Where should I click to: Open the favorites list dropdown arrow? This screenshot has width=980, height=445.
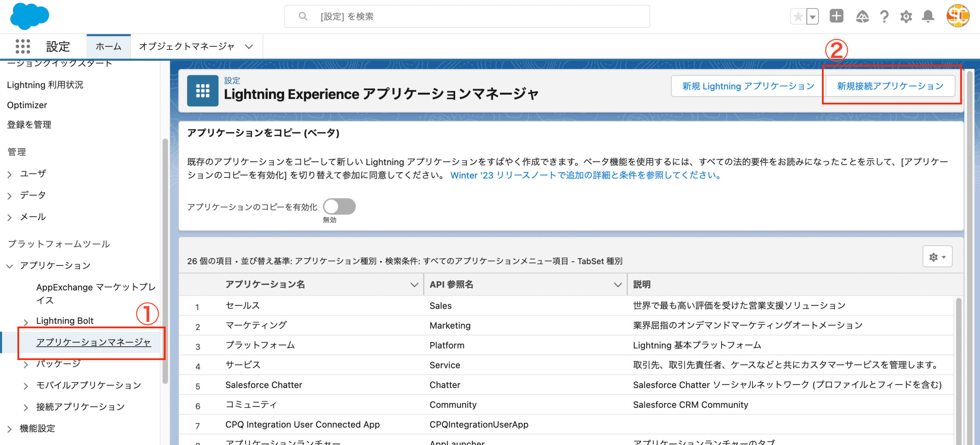point(812,16)
